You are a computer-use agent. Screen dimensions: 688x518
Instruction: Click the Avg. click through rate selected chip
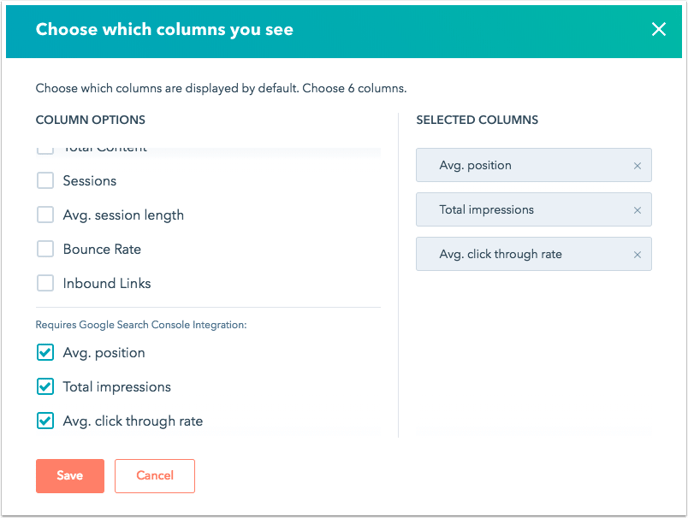click(x=534, y=254)
